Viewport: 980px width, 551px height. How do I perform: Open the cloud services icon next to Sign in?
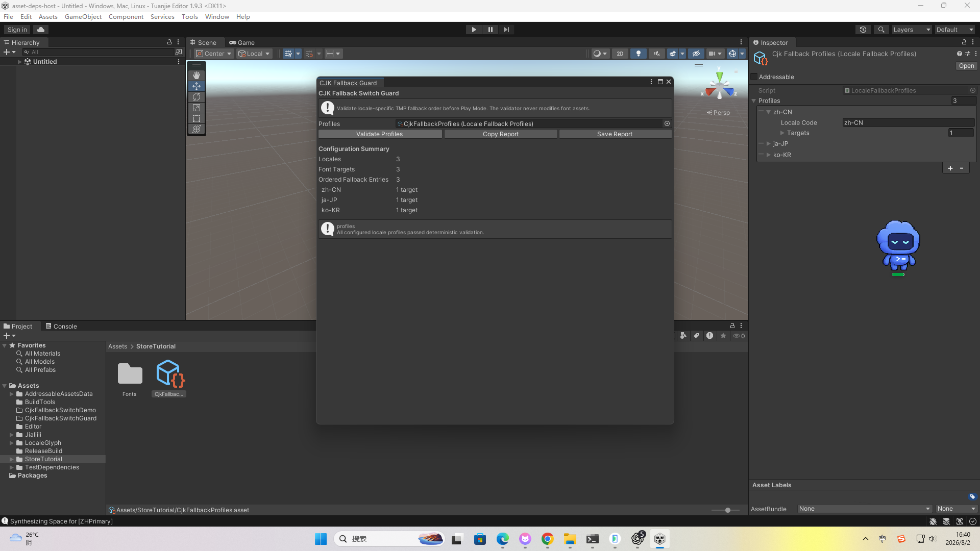41,30
